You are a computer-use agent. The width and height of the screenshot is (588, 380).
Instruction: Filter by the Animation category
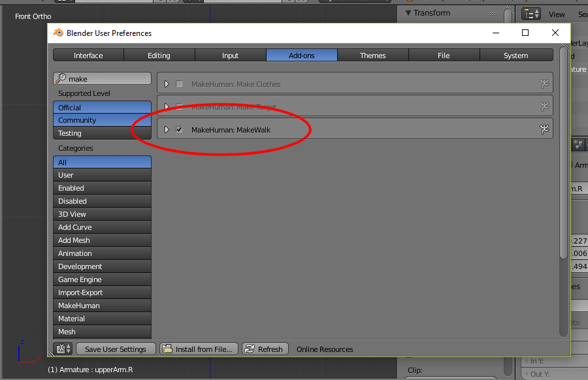[x=102, y=253]
